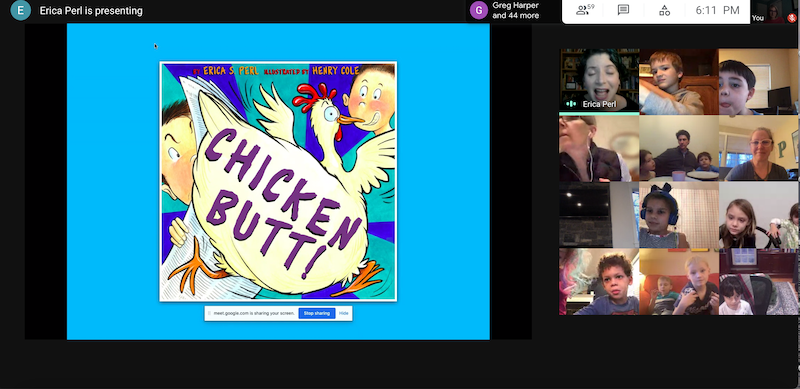The image size is (800, 389).
Task: Select tile of girl with long brown hair
Action: tap(759, 215)
